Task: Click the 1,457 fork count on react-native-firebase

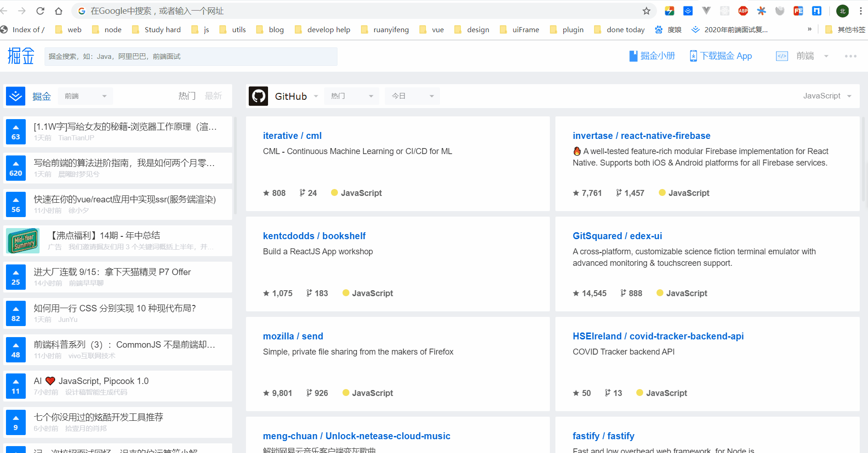Action: point(630,193)
